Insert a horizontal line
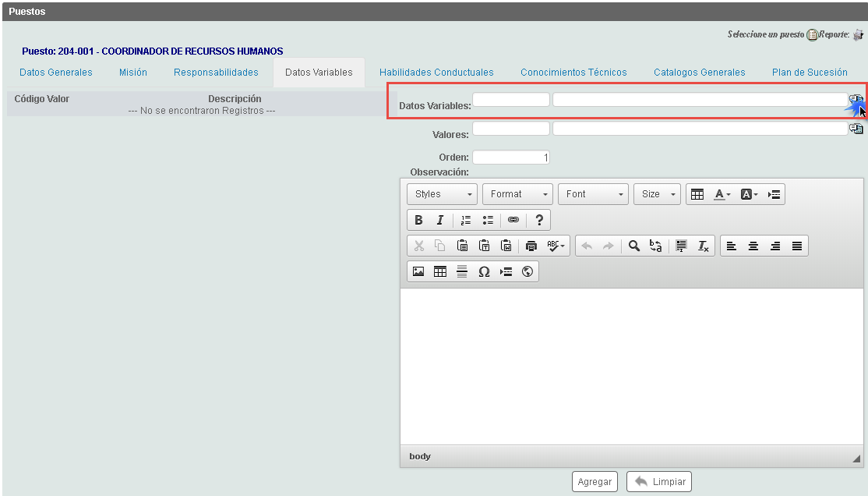 click(x=462, y=272)
